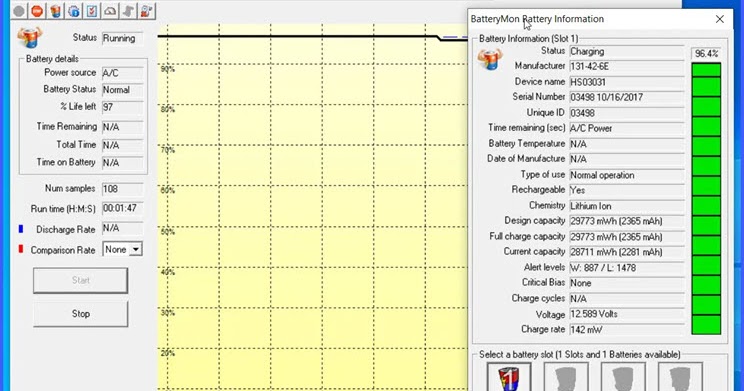Image resolution: width=744 pixels, height=391 pixels.
Task: Click the red stop sign toolbar icon
Action: tap(37, 11)
